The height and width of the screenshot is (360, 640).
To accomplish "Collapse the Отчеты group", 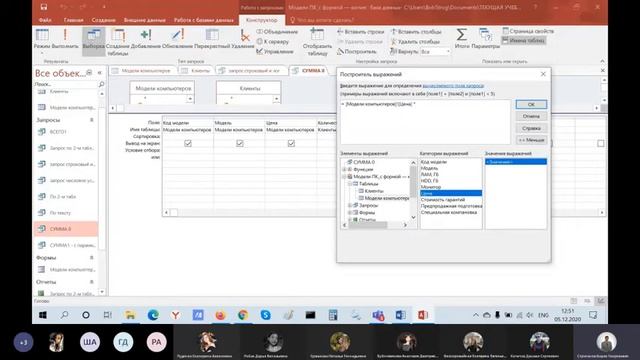I will [91, 282].
